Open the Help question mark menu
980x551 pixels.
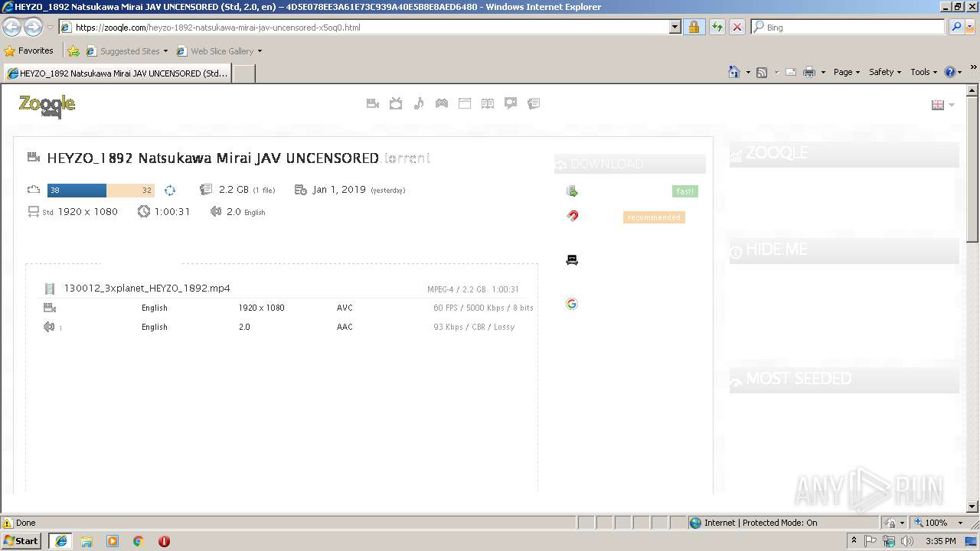point(952,72)
